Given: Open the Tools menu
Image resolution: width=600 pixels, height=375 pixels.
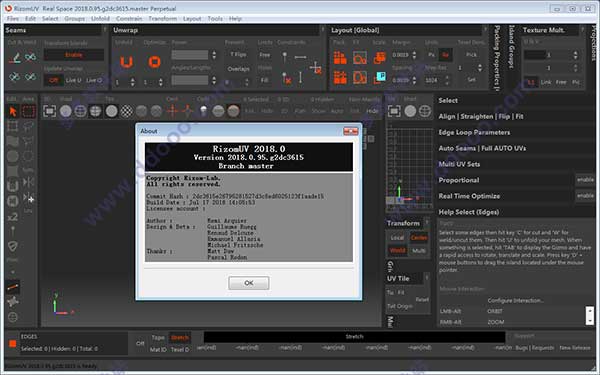Looking at the screenshot, I should 215,18.
